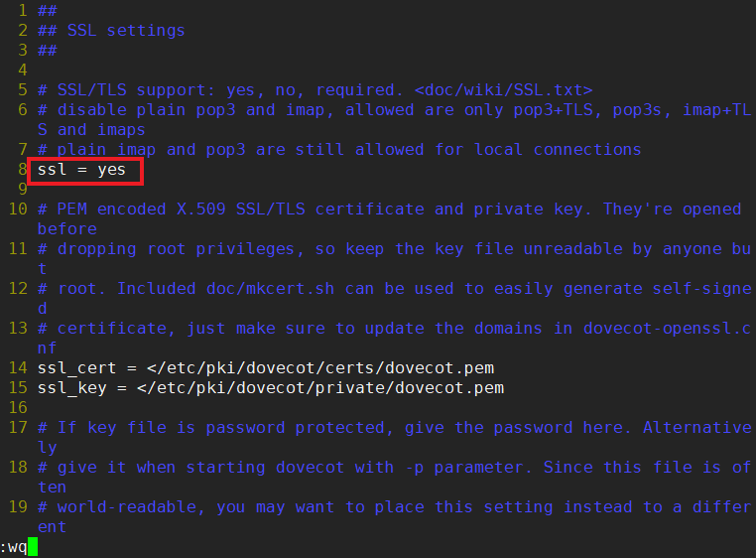Place cursor on 'yes' value of ssl
756x558 pixels.
click(111, 170)
